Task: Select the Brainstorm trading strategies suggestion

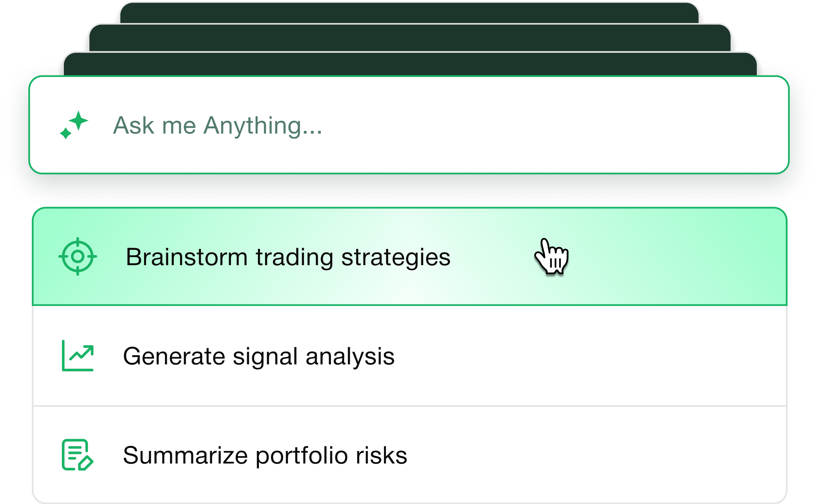Action: [x=288, y=257]
